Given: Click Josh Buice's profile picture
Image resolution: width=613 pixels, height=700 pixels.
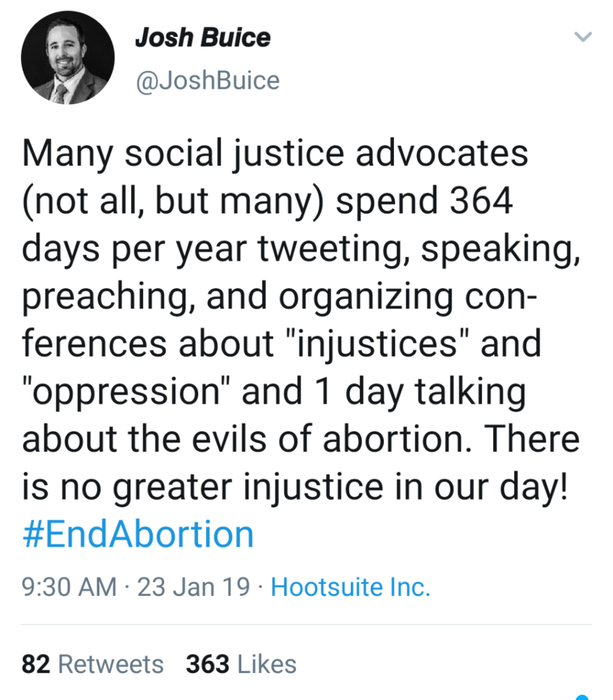Looking at the screenshot, I should point(68,58).
